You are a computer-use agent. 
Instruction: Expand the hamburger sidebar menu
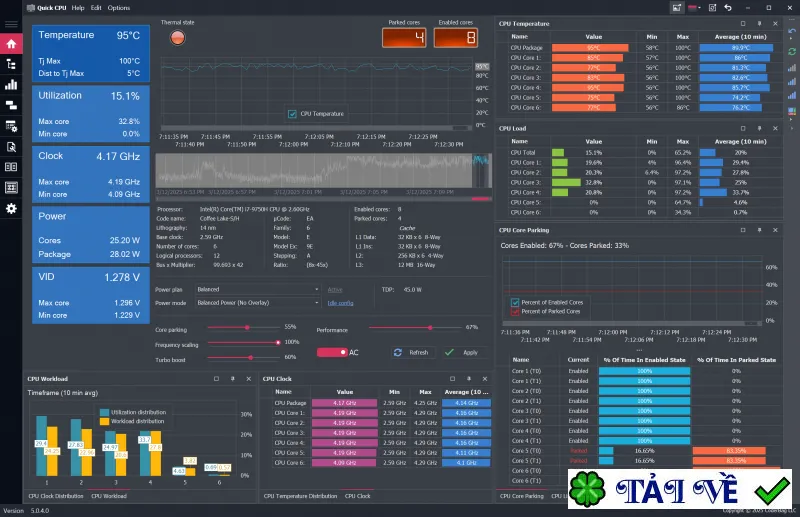click(11, 24)
